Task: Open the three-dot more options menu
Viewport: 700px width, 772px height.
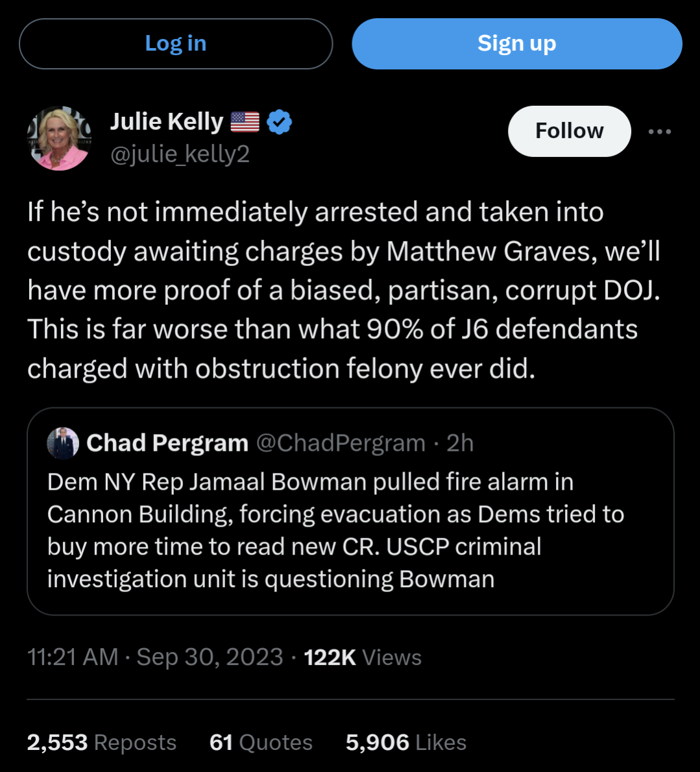Action: point(660,132)
